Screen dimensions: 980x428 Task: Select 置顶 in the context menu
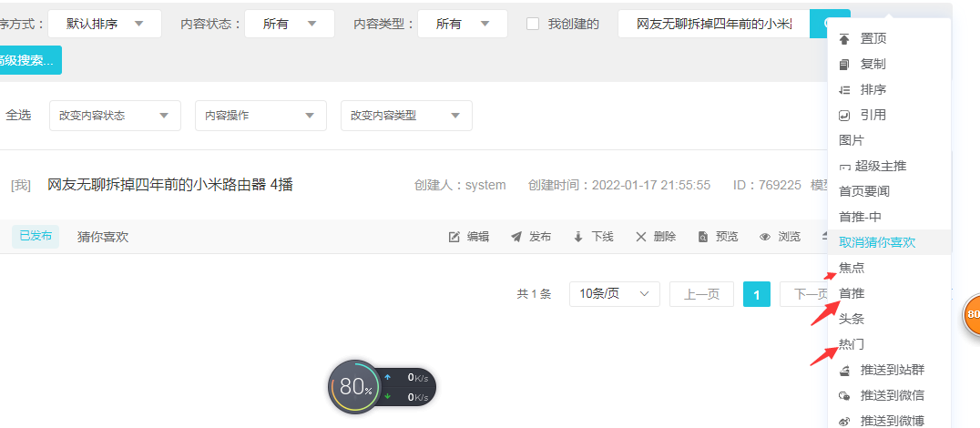pyautogui.click(x=873, y=39)
